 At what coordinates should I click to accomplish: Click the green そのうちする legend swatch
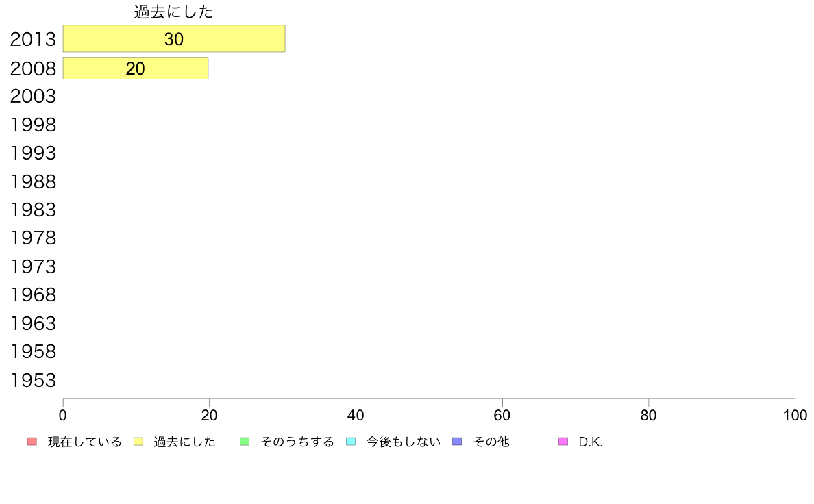click(x=245, y=442)
